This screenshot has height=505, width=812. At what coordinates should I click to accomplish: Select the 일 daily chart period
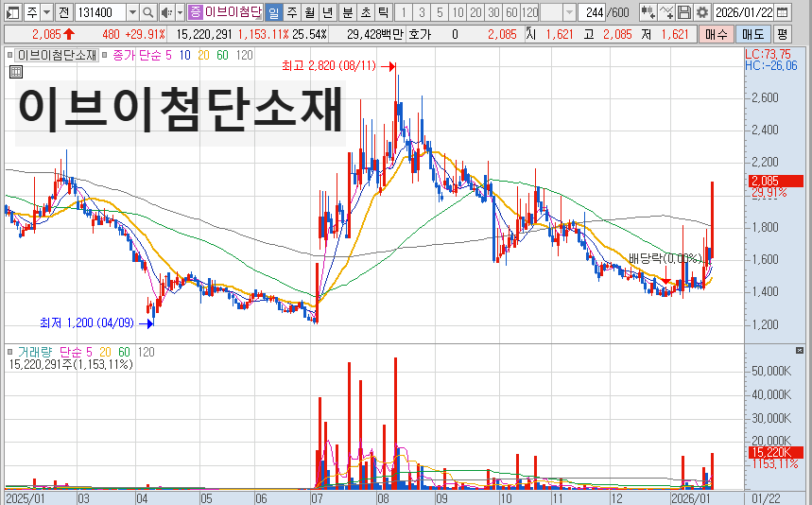274,12
